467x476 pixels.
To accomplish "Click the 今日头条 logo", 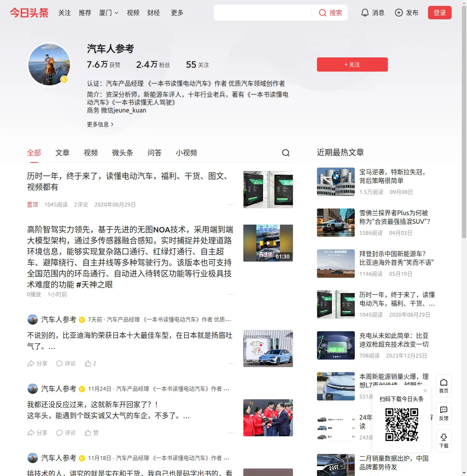I will pos(29,13).
